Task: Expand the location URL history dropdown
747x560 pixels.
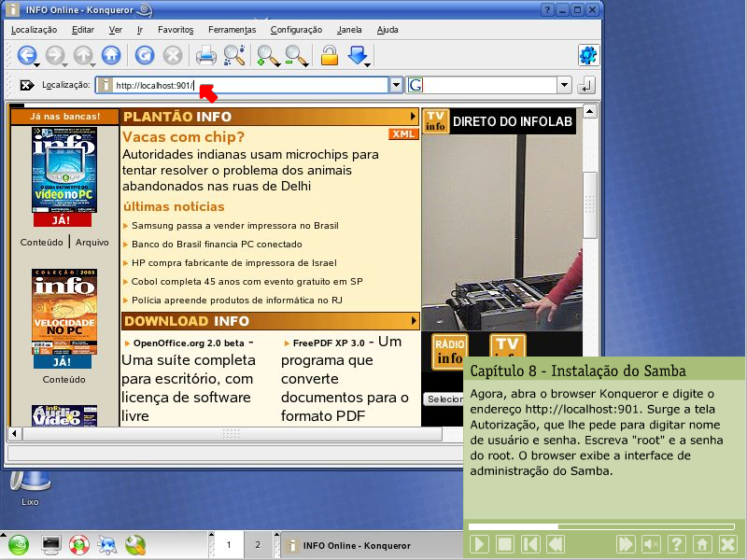Action: (x=396, y=86)
